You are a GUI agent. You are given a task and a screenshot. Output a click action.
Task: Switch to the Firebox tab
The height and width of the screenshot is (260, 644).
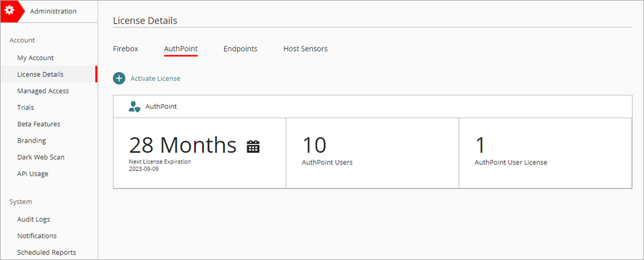click(126, 49)
